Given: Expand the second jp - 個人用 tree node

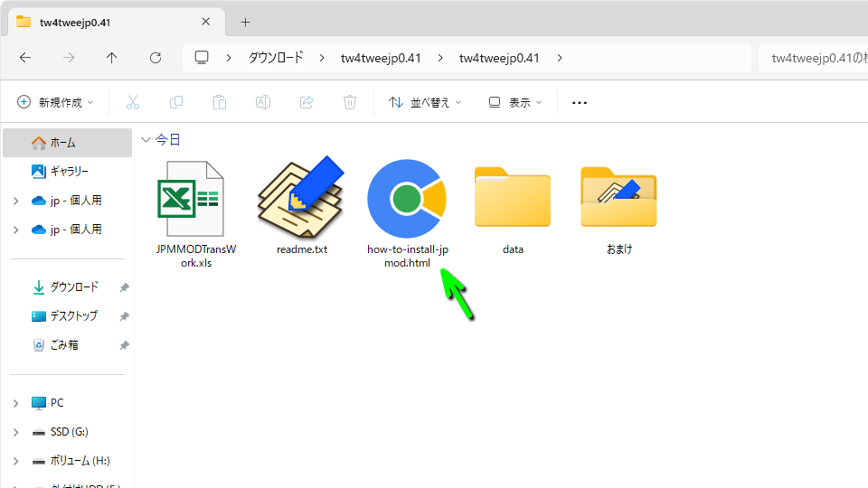Looking at the screenshot, I should pos(16,230).
